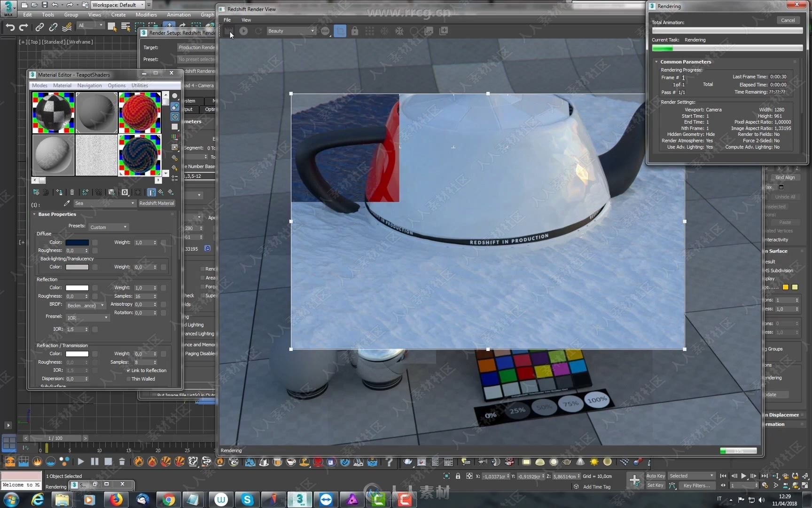The image size is (812, 508).
Task: Start IPR play button in Render View
Action: pyautogui.click(x=243, y=31)
